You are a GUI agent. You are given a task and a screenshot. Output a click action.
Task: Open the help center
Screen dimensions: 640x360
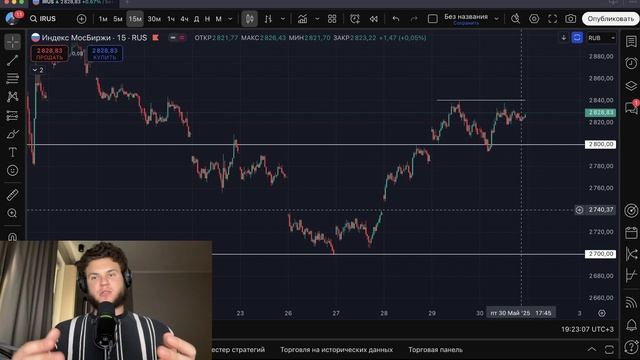tap(631, 347)
